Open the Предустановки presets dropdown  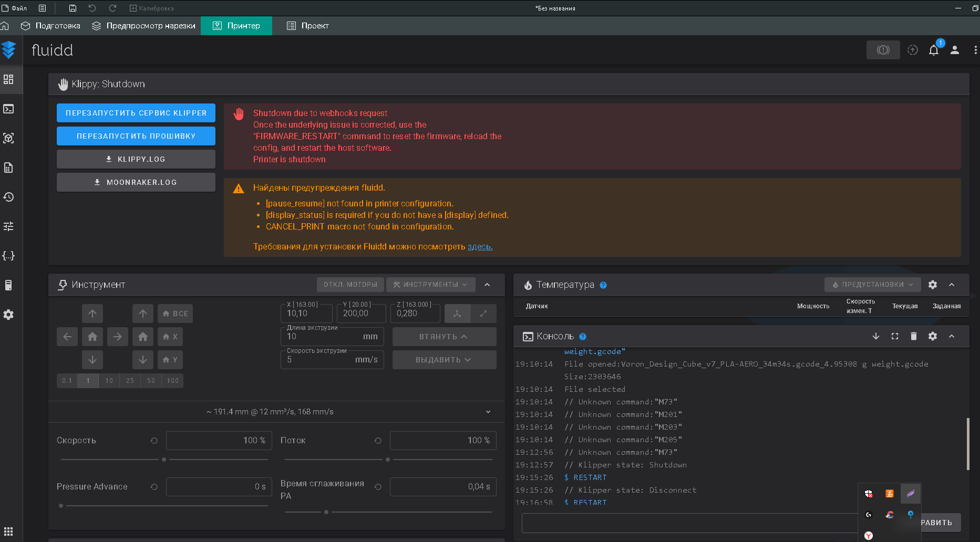(872, 285)
